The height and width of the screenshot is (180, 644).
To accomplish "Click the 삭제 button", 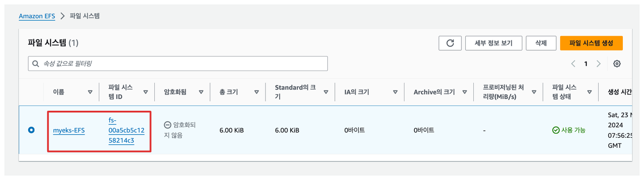I will pyautogui.click(x=541, y=43).
